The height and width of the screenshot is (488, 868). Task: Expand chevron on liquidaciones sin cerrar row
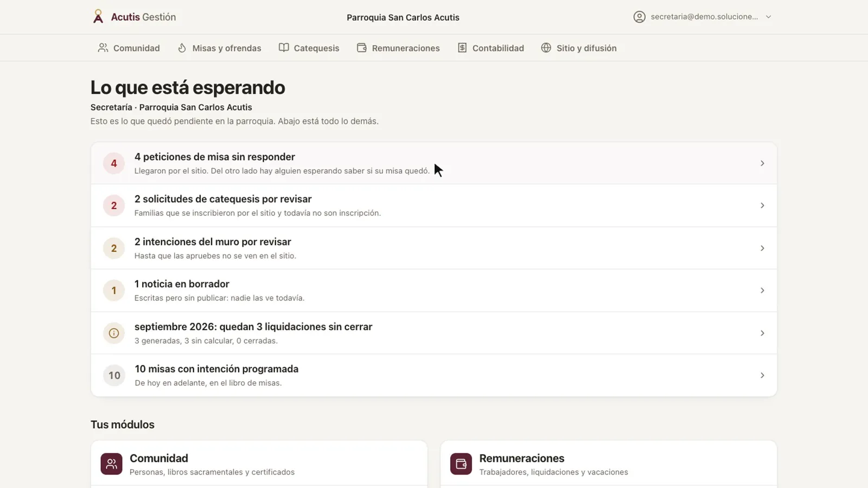tap(762, 333)
